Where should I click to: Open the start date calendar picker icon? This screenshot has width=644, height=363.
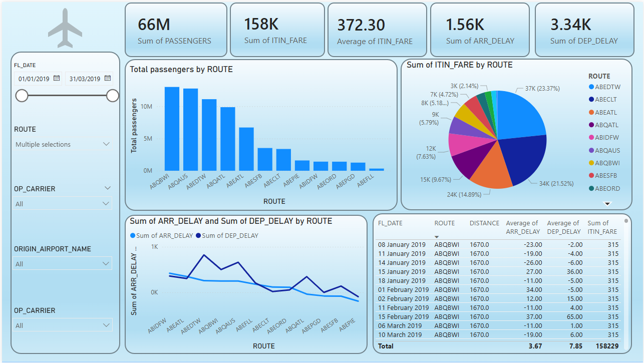pos(57,79)
